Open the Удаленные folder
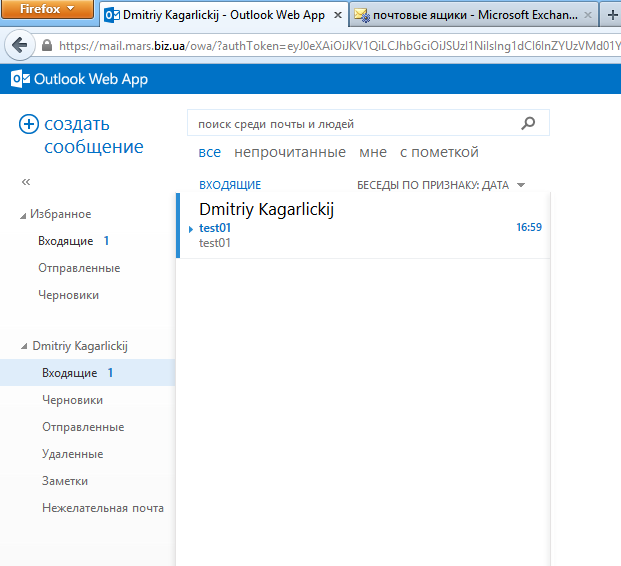The width and height of the screenshot is (621, 566). click(x=72, y=454)
